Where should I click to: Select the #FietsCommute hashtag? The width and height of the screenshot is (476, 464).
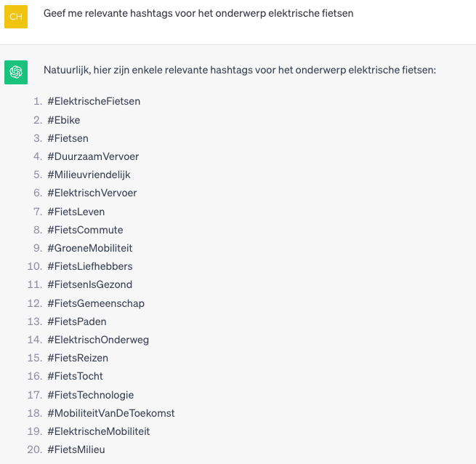point(85,230)
